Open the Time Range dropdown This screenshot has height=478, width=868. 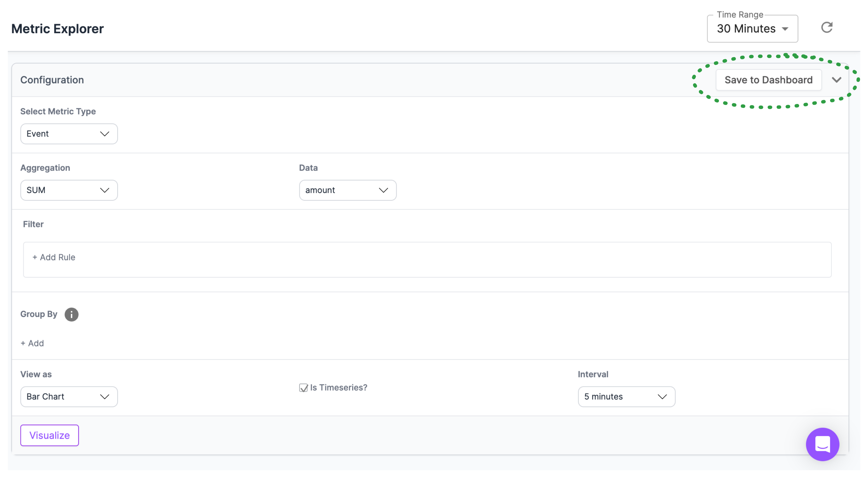click(752, 29)
